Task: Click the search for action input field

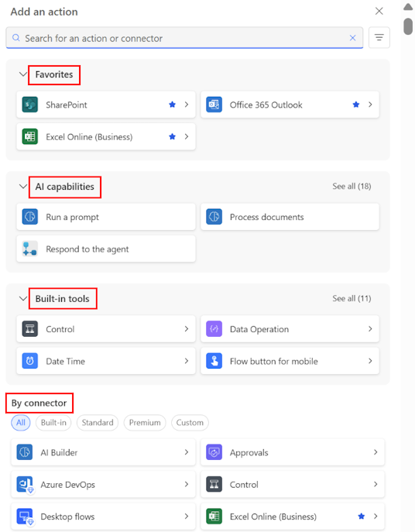Action: point(184,38)
